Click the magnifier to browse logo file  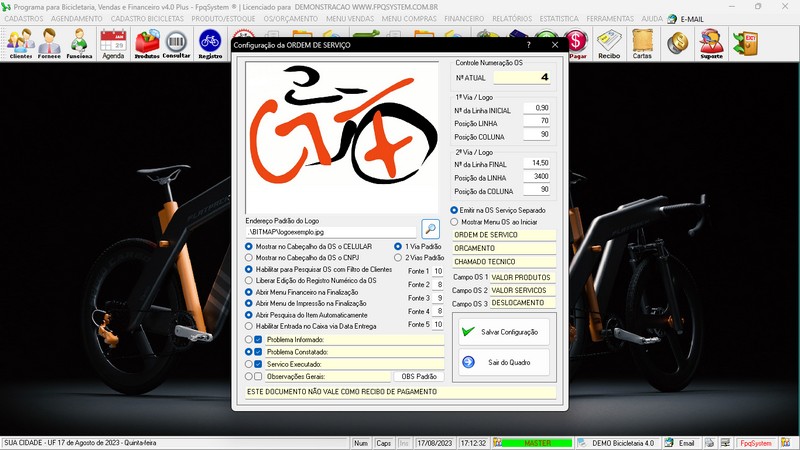(430, 229)
